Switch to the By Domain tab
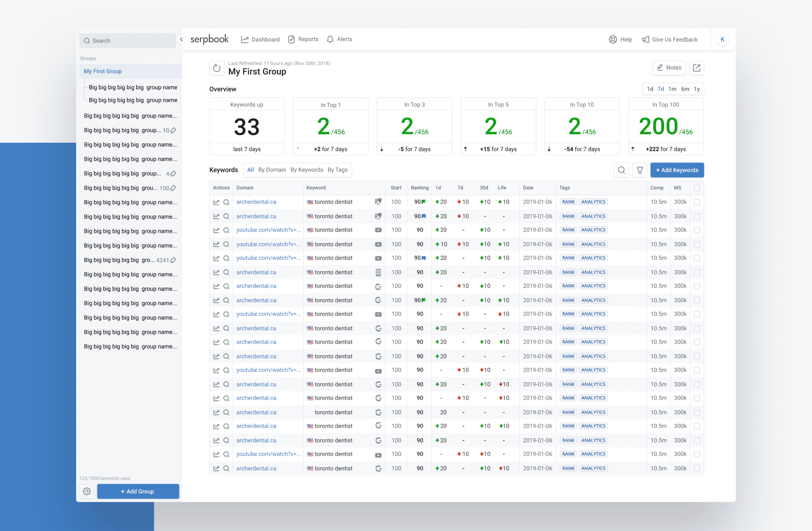The width and height of the screenshot is (812, 531). (x=272, y=170)
